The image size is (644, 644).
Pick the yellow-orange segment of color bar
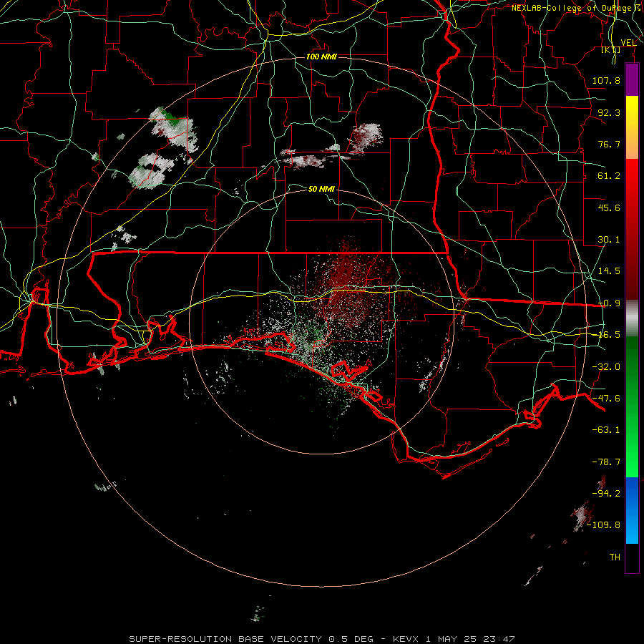[632, 127]
